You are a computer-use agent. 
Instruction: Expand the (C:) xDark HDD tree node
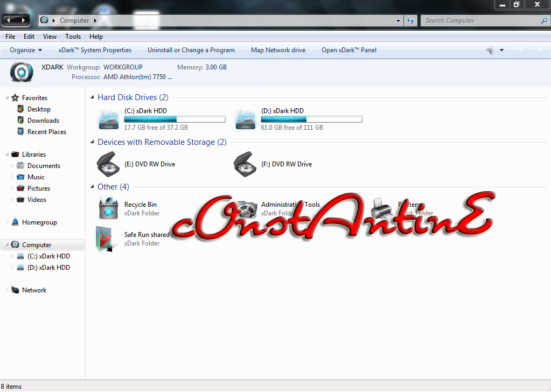click(x=12, y=256)
